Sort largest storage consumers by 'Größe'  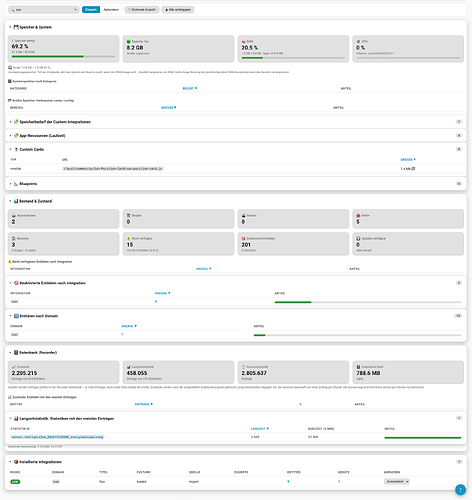[169, 108]
